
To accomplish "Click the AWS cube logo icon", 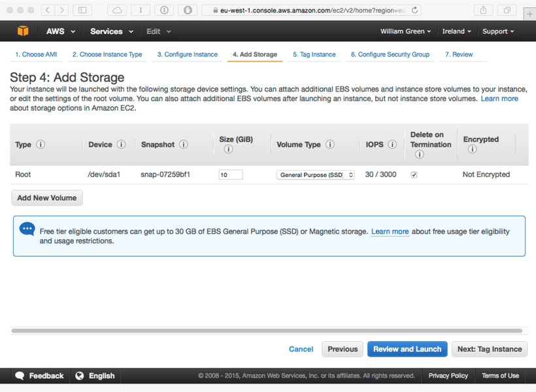I will point(23,31).
